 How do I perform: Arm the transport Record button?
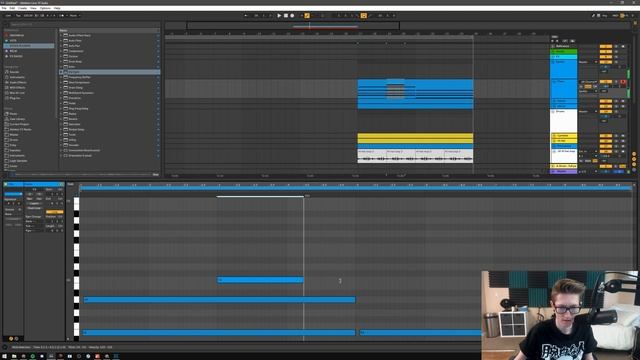coord(292,16)
